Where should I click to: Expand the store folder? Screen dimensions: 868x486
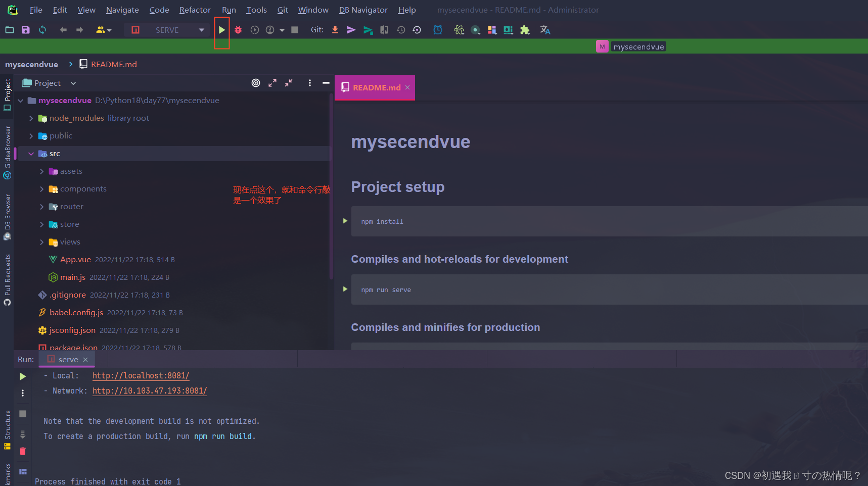[x=42, y=224]
